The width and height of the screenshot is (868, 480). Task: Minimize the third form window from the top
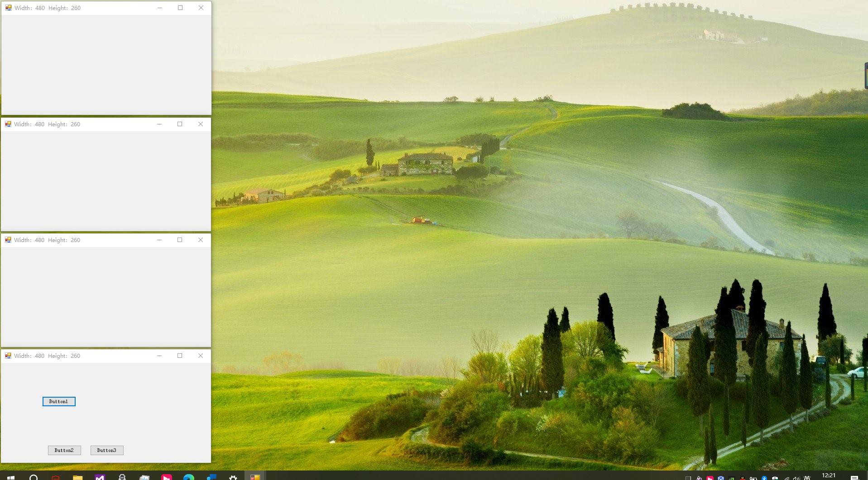click(159, 240)
